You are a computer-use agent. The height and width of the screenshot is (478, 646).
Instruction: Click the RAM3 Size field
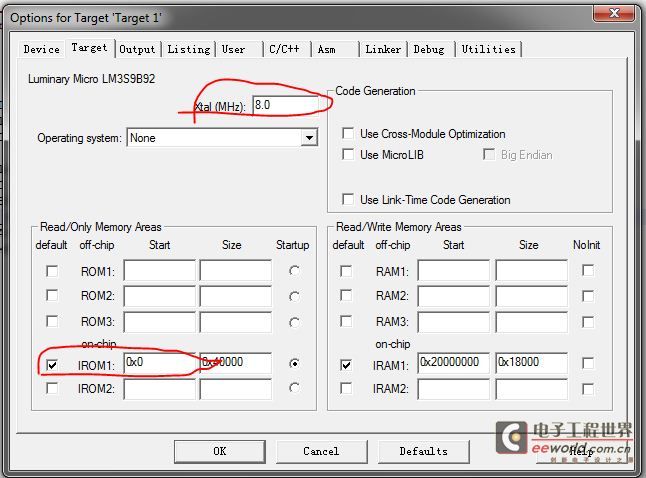click(531, 321)
